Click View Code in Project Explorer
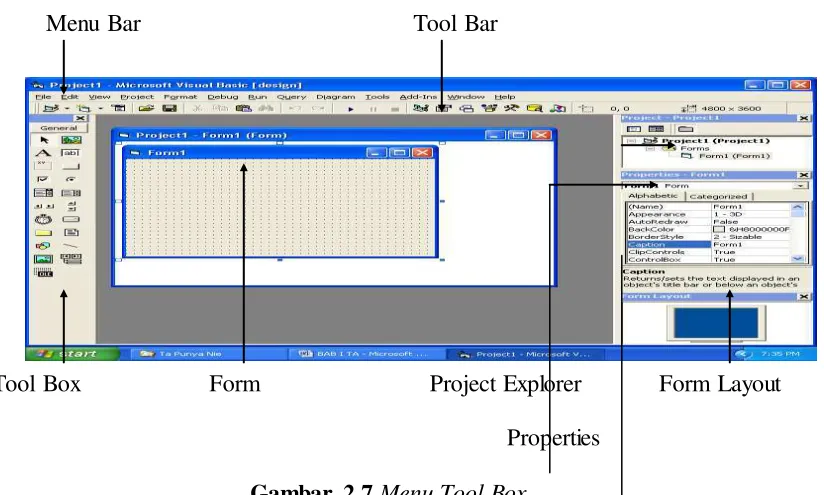824x495 pixels. 634,129
